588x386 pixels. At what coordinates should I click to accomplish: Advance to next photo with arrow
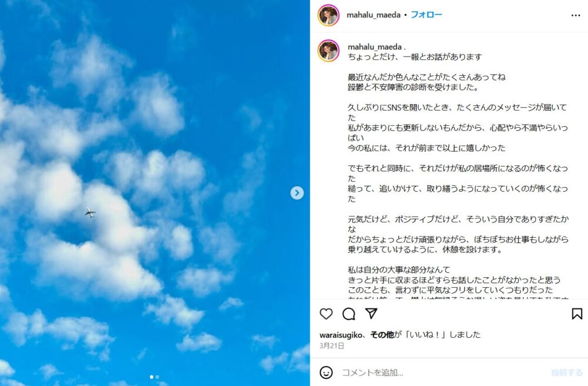[297, 193]
